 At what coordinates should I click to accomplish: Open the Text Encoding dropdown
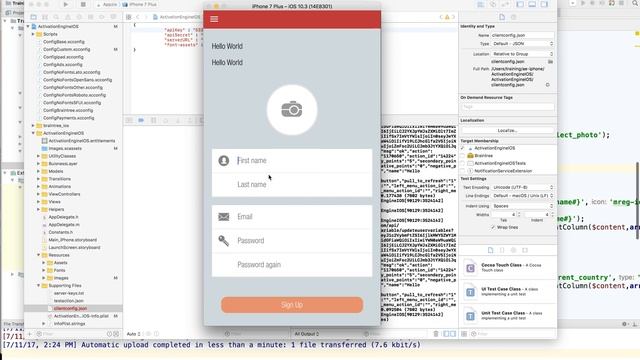tap(522, 187)
